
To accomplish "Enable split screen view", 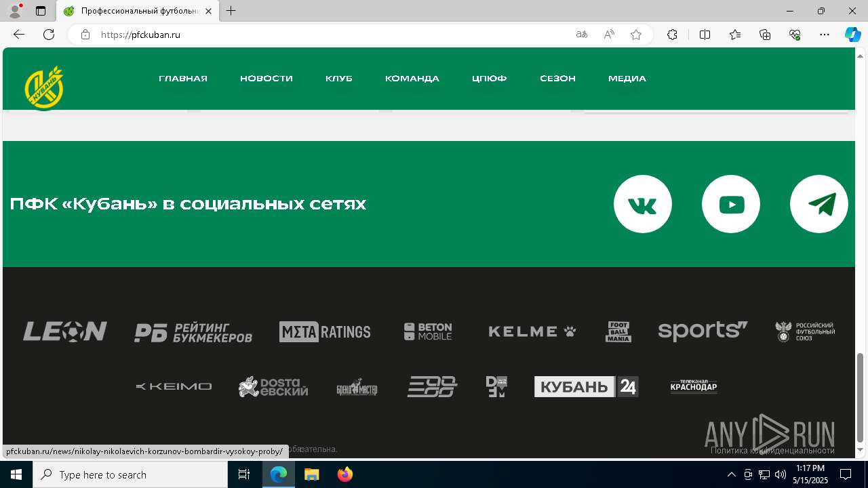I will point(705,35).
